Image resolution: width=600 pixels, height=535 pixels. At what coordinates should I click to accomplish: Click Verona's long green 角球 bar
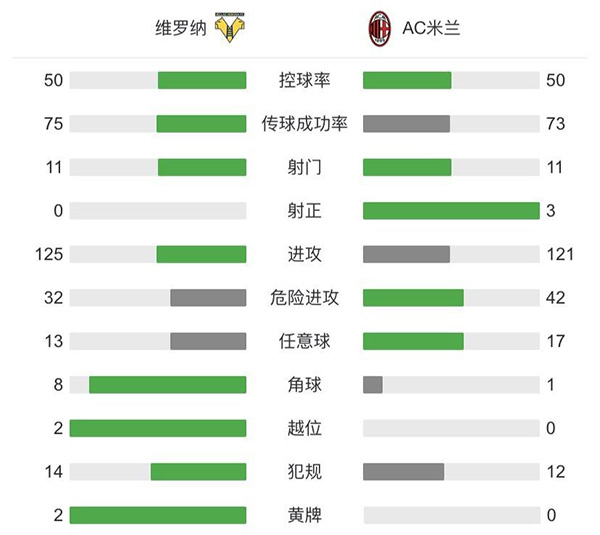click(167, 384)
